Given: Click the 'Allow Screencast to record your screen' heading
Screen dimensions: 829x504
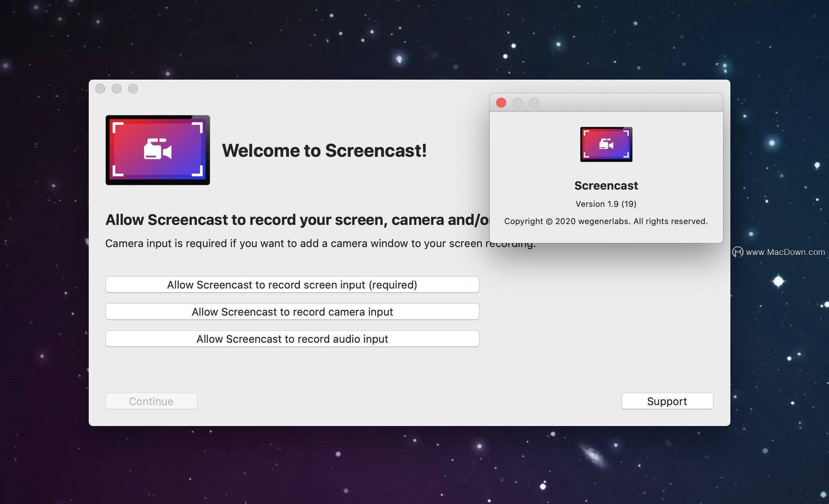Looking at the screenshot, I should point(297,220).
